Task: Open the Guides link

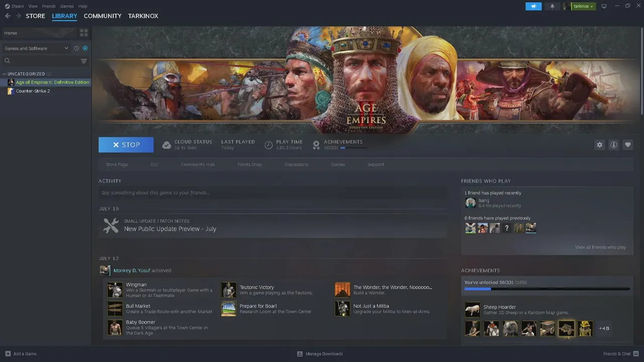Action: pyautogui.click(x=338, y=164)
